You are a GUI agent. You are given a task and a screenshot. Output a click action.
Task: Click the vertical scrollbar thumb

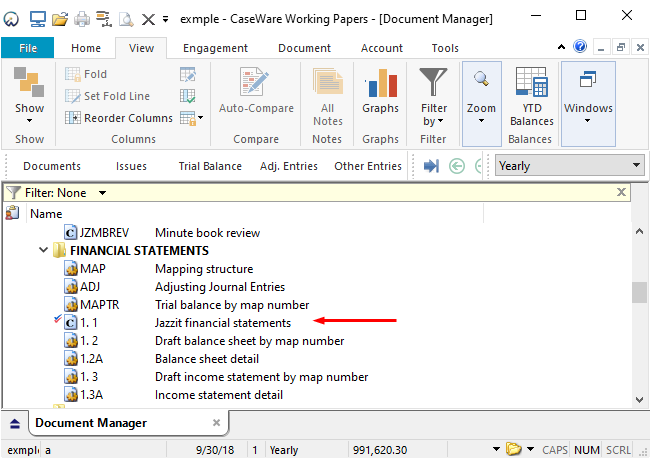point(639,293)
